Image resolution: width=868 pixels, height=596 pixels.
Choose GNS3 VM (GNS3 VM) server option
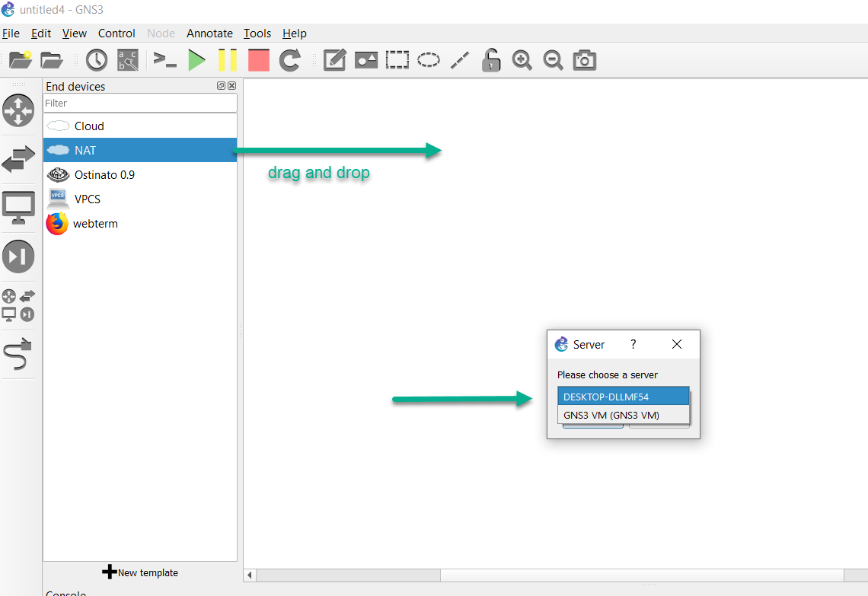tap(624, 415)
